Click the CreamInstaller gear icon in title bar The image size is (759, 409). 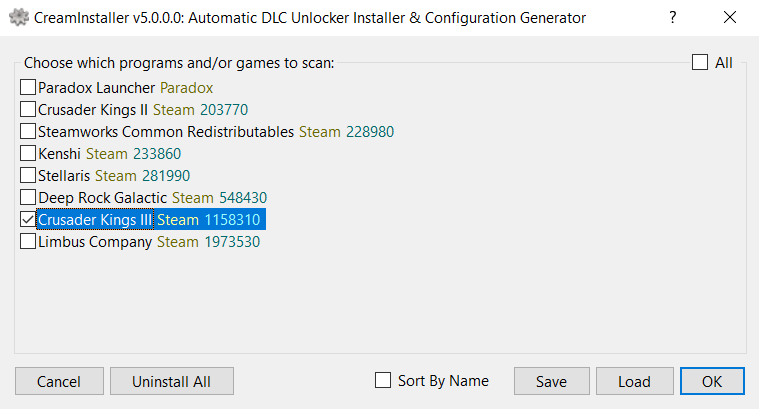pos(18,17)
